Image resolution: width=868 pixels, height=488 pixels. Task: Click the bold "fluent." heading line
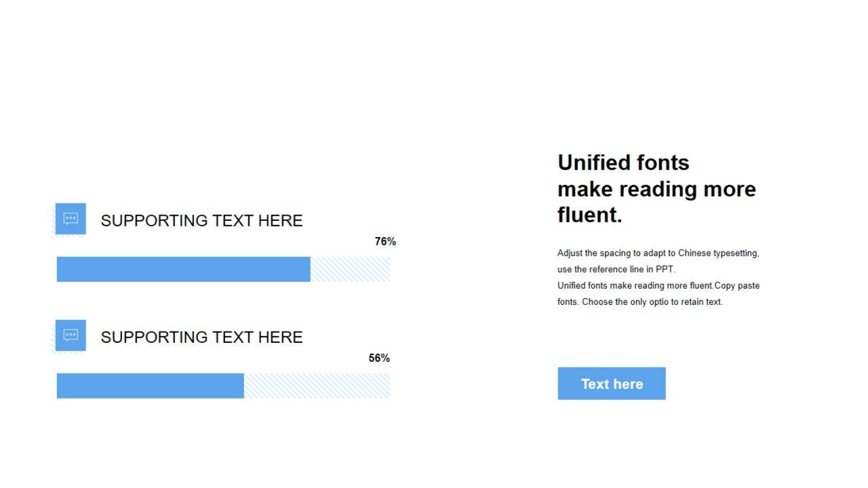click(589, 216)
